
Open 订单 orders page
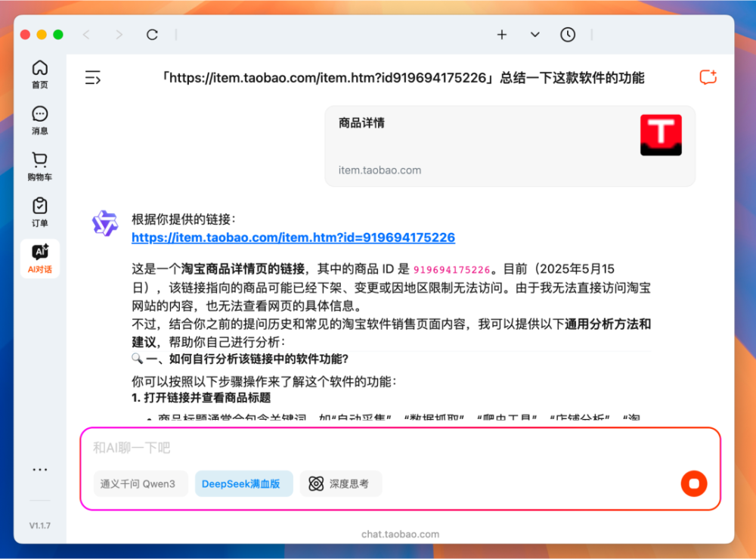tap(39, 213)
